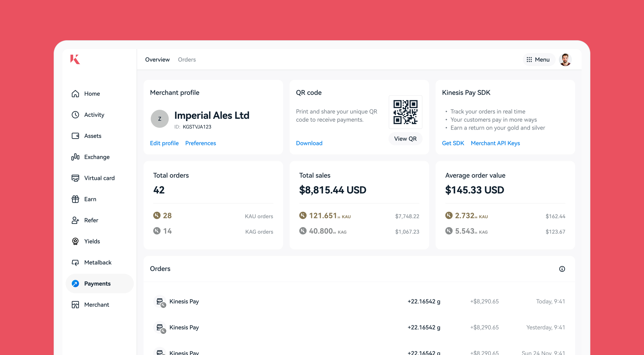This screenshot has width=644, height=355.
Task: Click the Orders info icon
Action: pos(562,269)
